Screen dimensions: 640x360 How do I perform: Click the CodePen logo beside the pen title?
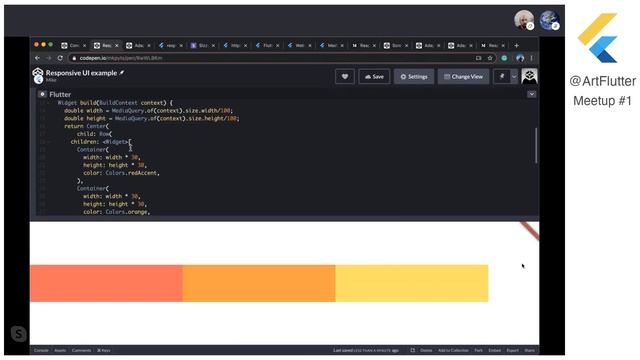[38, 76]
